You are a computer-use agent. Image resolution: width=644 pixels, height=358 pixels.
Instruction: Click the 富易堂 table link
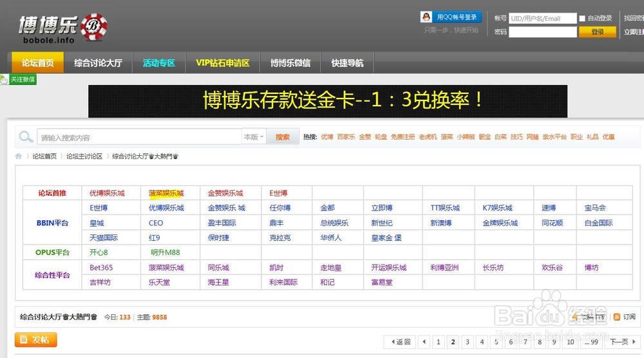382,283
